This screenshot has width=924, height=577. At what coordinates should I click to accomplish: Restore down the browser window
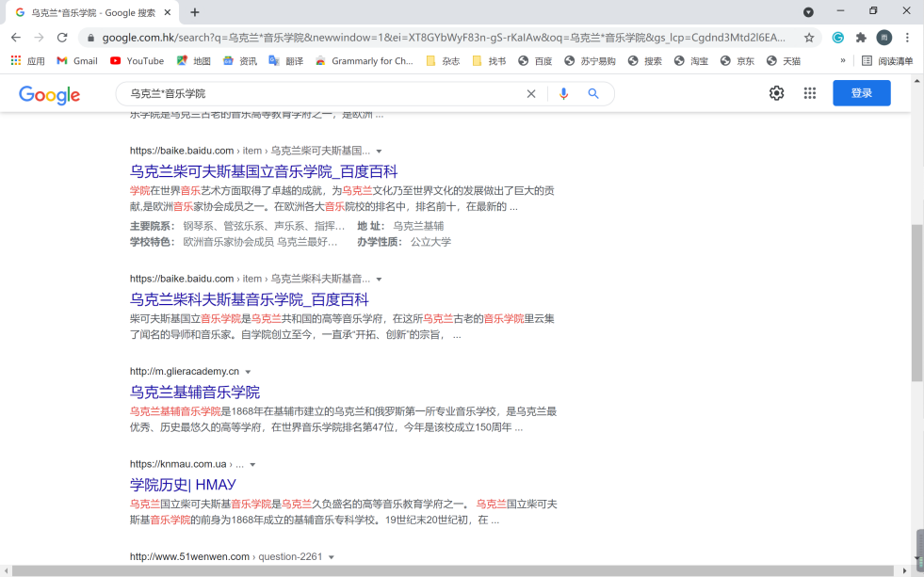[873, 10]
